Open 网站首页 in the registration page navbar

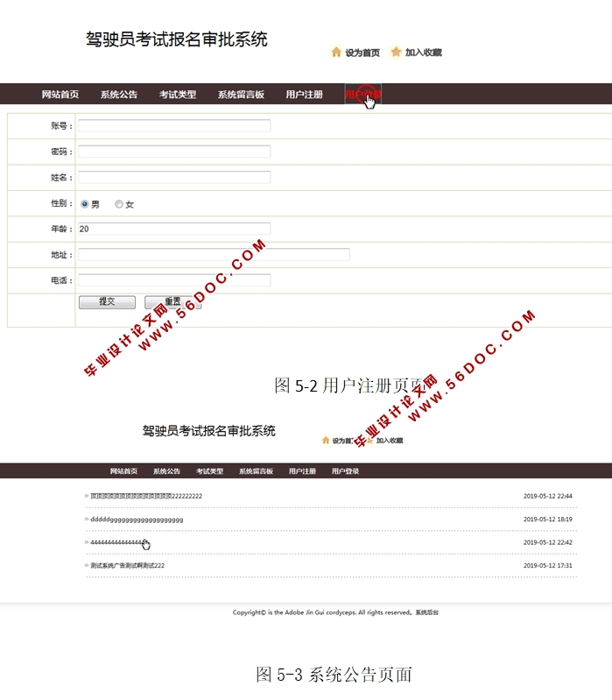point(60,95)
